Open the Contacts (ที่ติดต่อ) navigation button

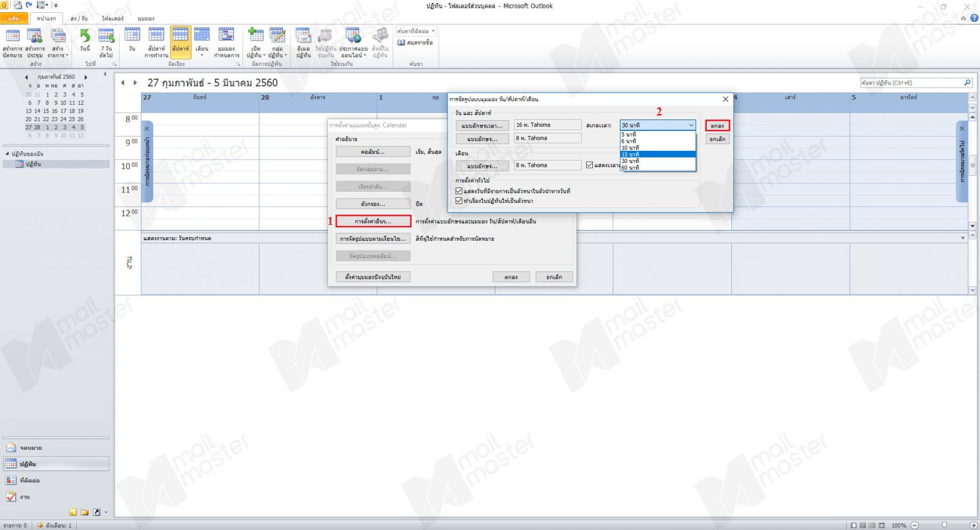pos(56,480)
